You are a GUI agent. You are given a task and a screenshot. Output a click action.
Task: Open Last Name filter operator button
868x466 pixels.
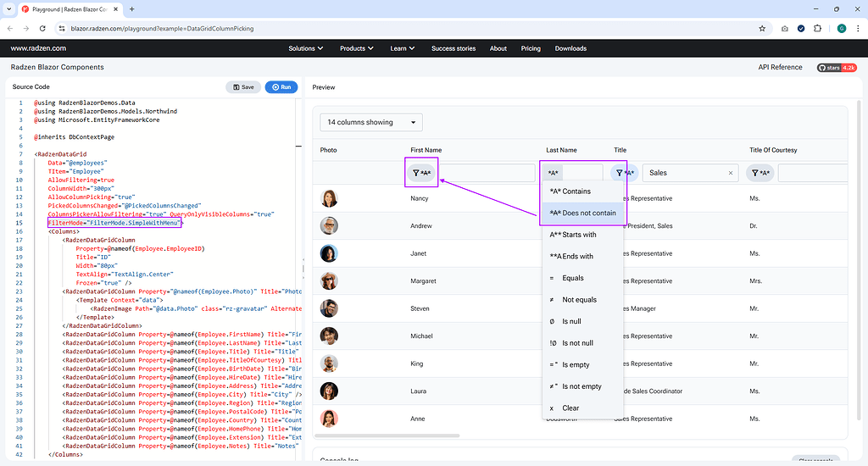(553, 173)
